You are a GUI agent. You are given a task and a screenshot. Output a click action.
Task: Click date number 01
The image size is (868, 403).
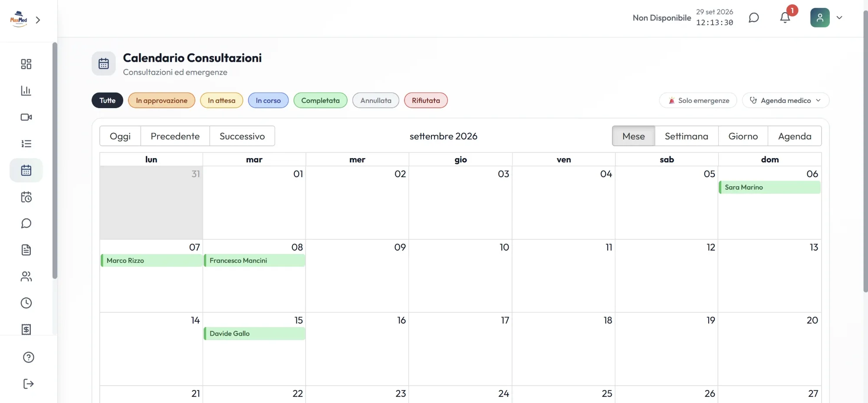[298, 174]
